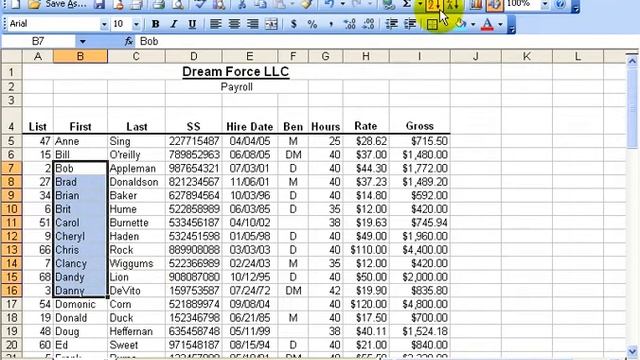This screenshot has height=360, width=640.
Task: Copy selection using the Copy icon
Action: point(261,4)
